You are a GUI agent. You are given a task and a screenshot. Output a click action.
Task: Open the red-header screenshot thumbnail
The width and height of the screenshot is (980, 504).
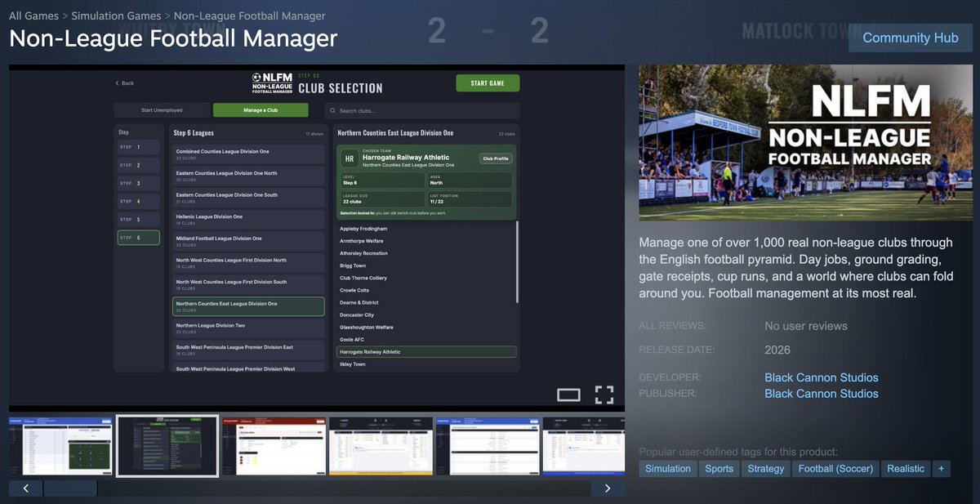tap(274, 446)
